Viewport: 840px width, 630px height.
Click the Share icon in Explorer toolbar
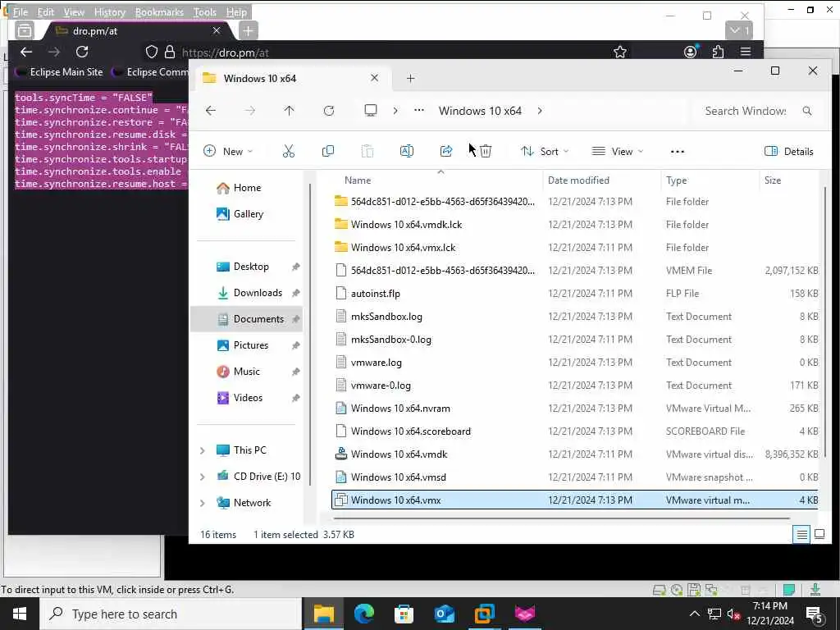point(445,152)
